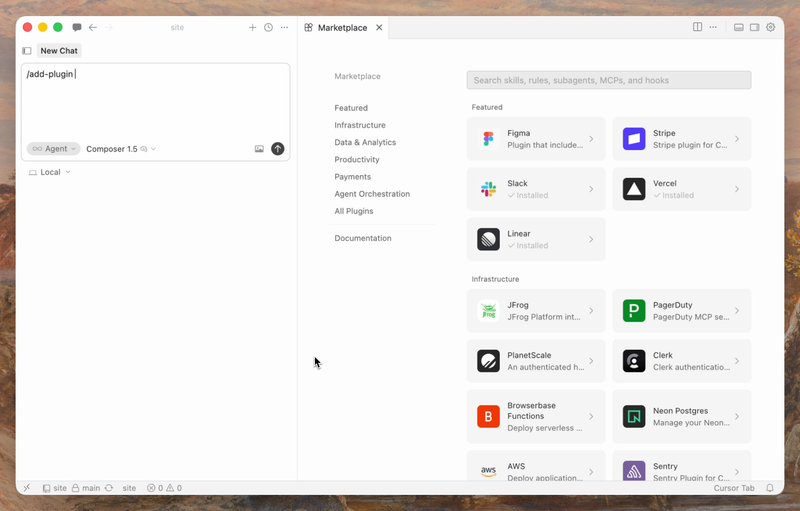Open chat history clock icon
Viewport: 800px width, 511px height.
[268, 27]
